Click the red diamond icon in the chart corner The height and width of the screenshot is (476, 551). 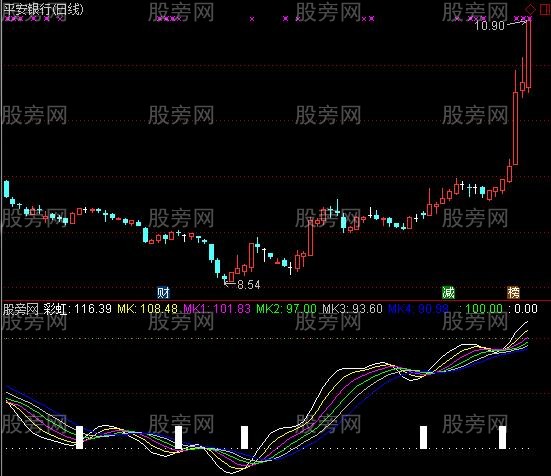(530, 9)
